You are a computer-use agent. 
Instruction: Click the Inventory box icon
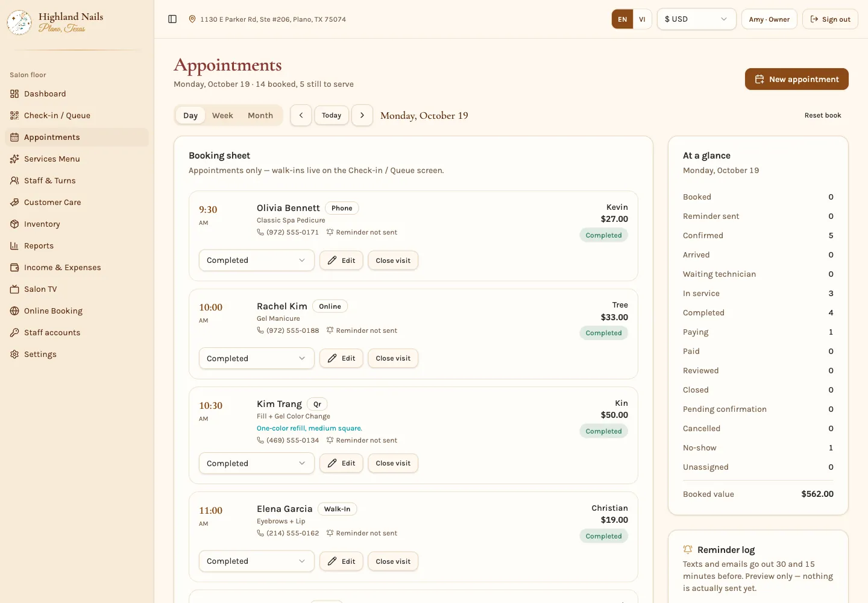click(x=14, y=224)
